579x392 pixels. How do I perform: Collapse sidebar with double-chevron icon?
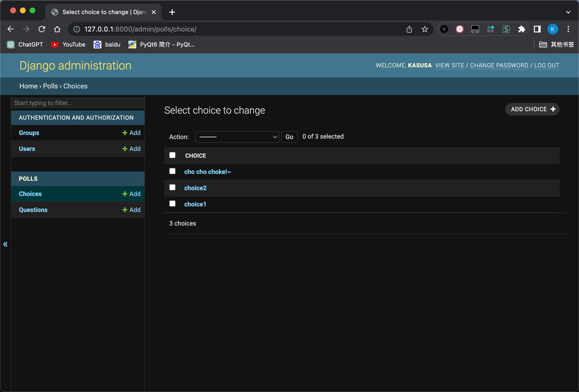pos(5,244)
